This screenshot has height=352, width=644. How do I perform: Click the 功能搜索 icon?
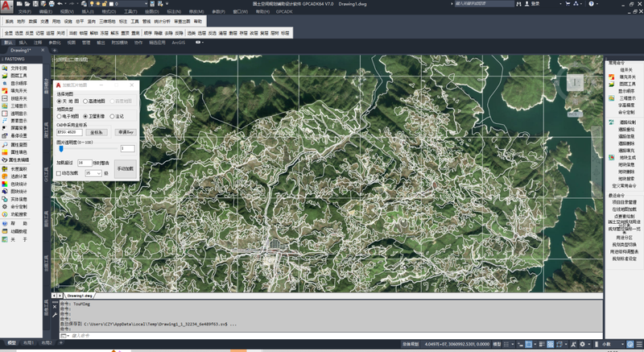click(5, 213)
